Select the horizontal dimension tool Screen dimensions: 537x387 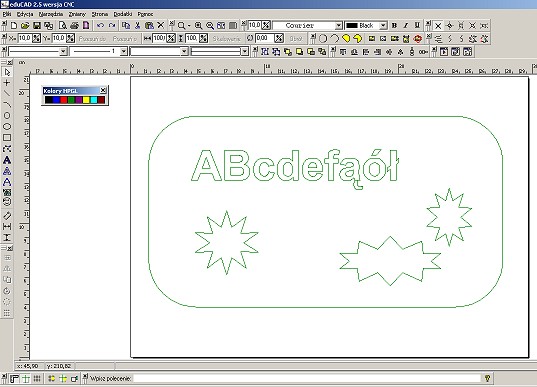7,226
